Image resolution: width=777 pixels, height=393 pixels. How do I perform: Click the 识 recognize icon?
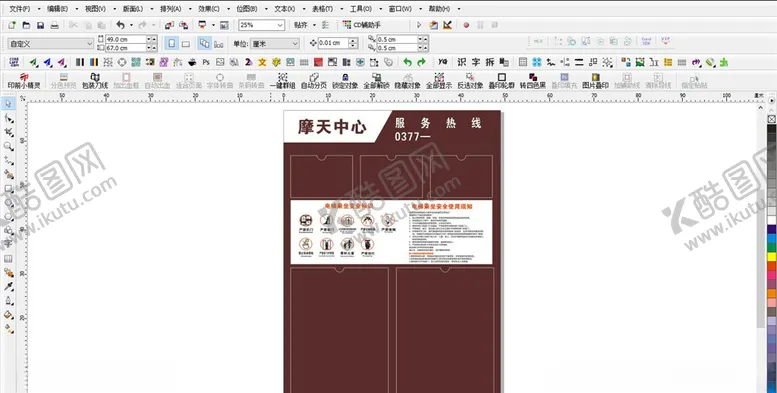[462, 62]
